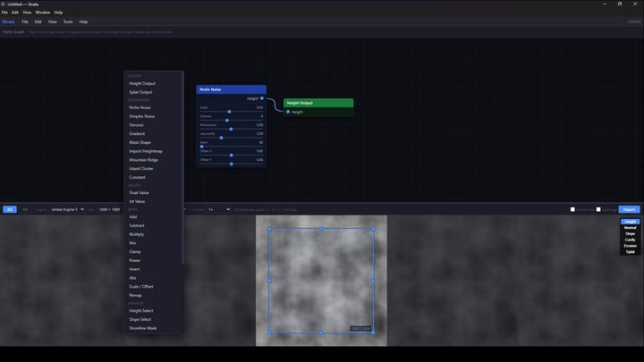Show the Cavity preview layer
Image resolution: width=644 pixels, height=362 pixels.
(x=630, y=240)
